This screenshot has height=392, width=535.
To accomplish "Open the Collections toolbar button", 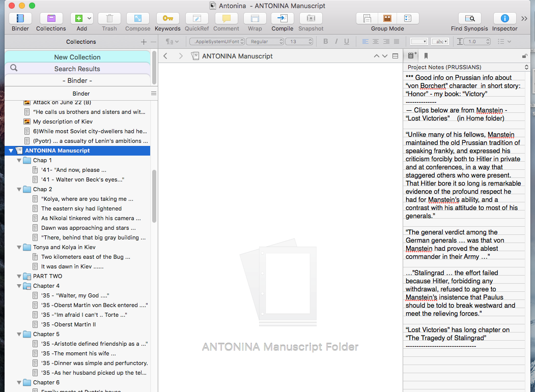I will coord(51,18).
